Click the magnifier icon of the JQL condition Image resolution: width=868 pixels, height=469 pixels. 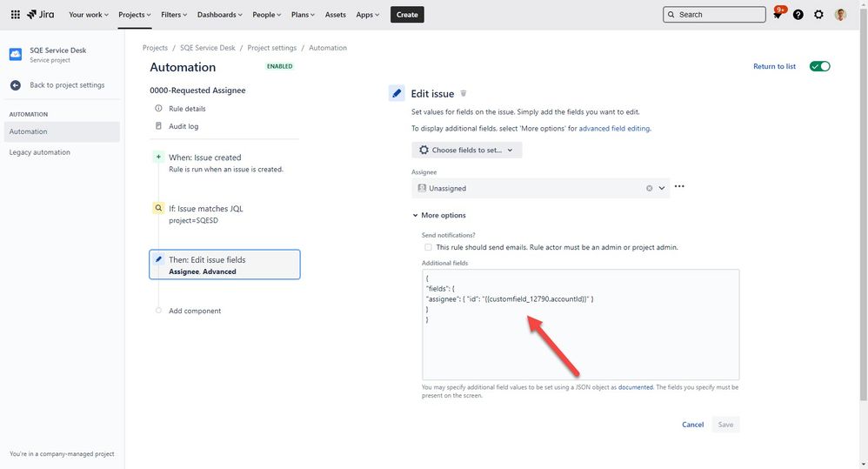(158, 208)
